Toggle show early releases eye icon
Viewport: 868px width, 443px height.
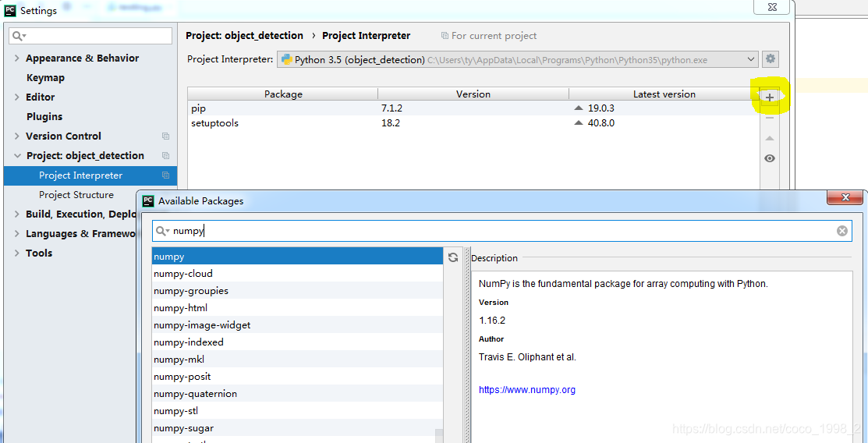point(770,158)
